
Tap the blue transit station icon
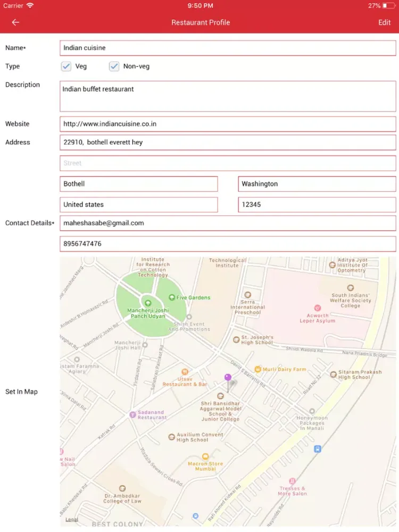point(317,449)
